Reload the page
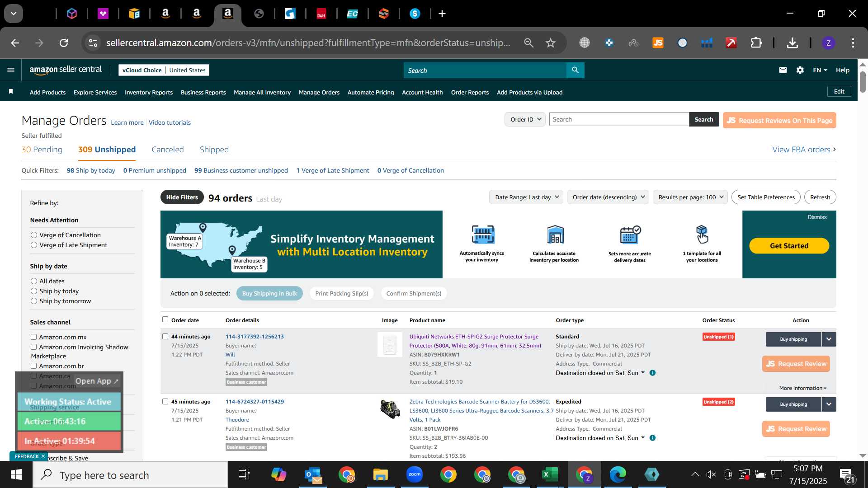Screen dimensions: 868x488 (x=64, y=43)
